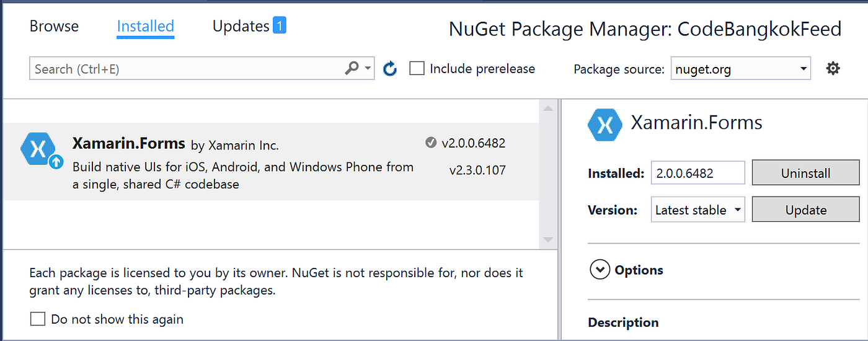
Task: Open the Version Latest stable dropdown
Action: tap(698, 210)
